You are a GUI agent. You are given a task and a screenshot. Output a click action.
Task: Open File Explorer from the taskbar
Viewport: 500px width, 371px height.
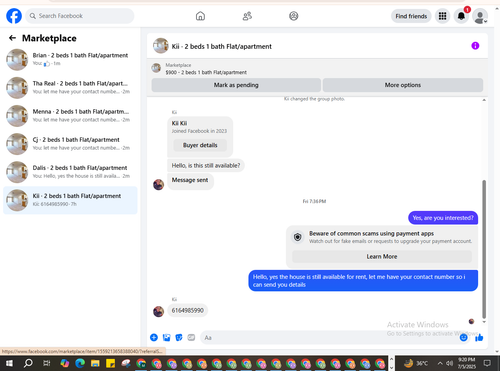click(95, 363)
